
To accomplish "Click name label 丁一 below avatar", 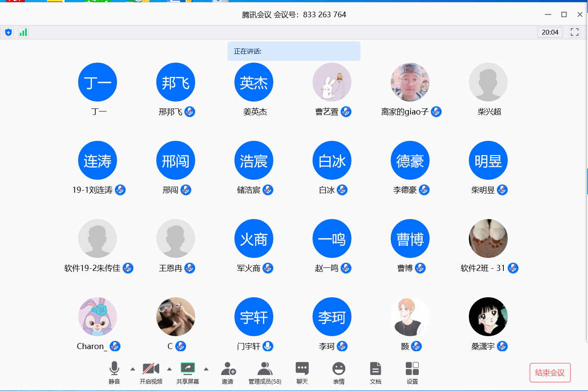I will (x=99, y=112).
